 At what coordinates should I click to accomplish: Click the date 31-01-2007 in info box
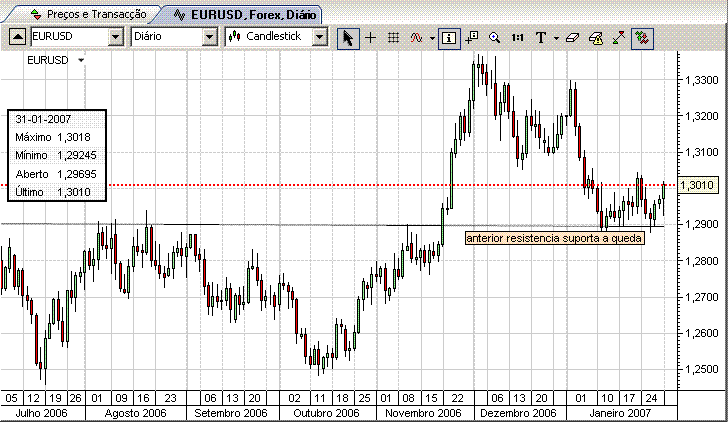click(x=43, y=119)
